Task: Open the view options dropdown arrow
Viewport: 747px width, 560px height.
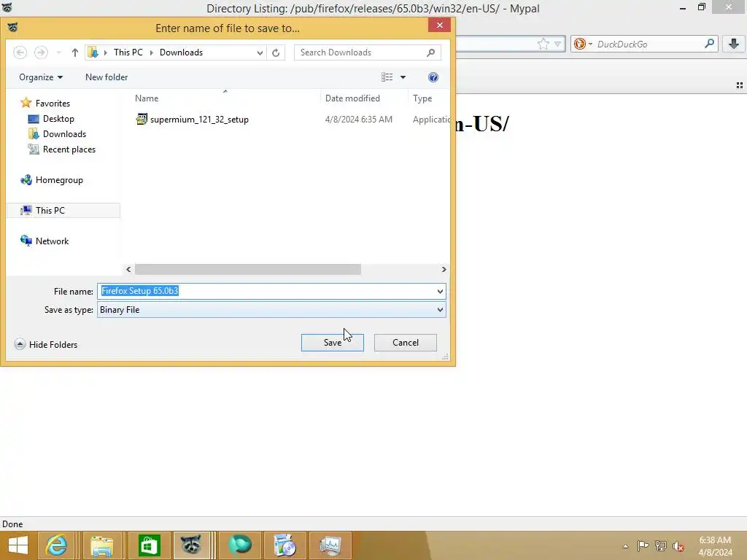Action: point(403,77)
